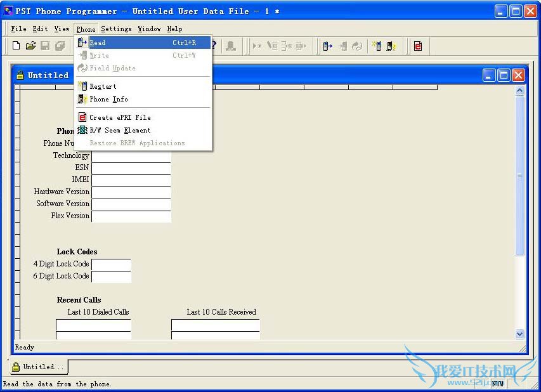Click the first greyed tree toolbar icon
The height and width of the screenshot is (392, 541).
point(257,46)
